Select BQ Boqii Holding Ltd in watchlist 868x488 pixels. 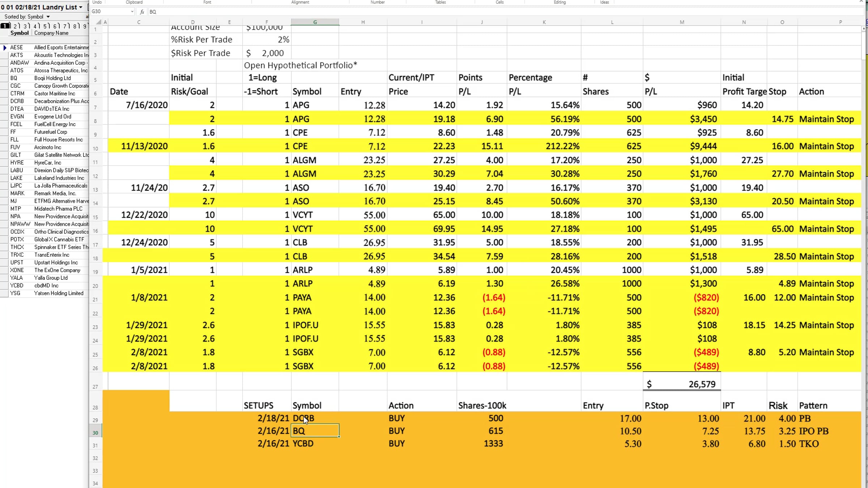[x=44, y=78]
